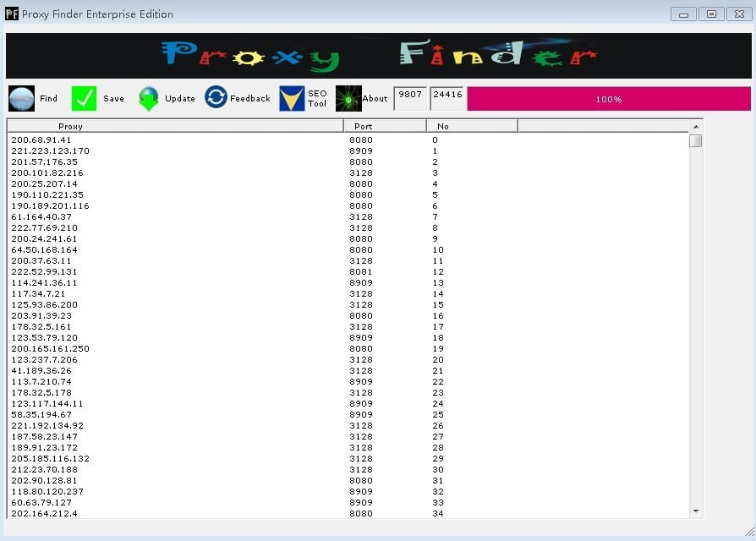Select proxy 201.57.176.35
Screen dimensions: 756x541
tap(44, 161)
